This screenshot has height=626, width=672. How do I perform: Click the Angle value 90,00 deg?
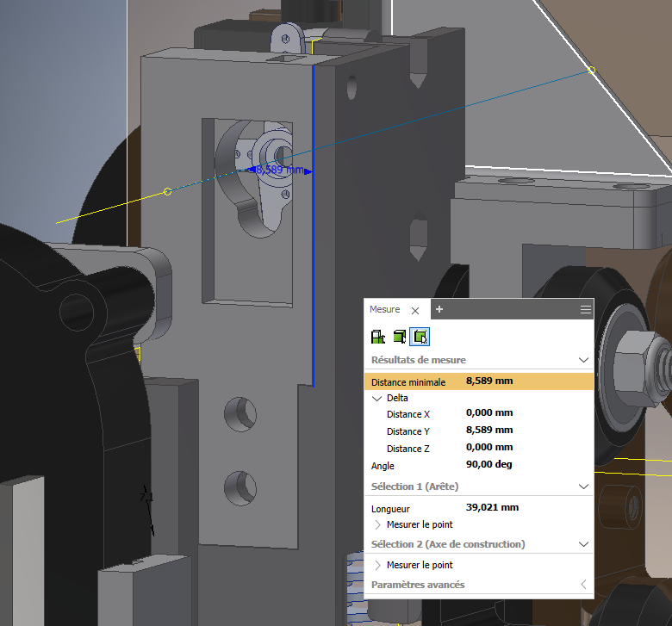tap(488, 464)
